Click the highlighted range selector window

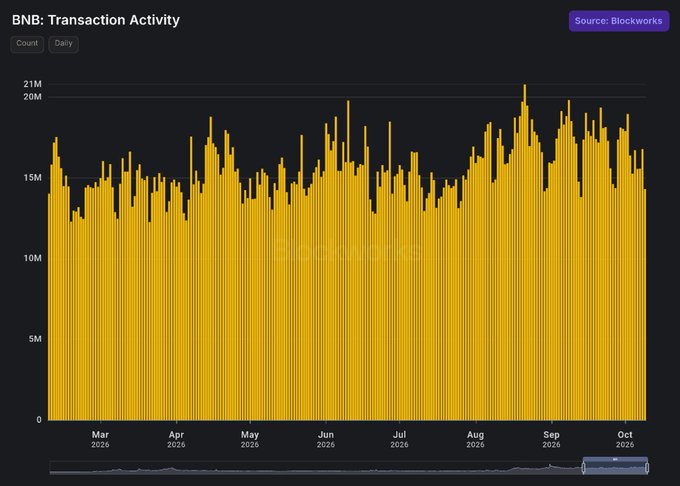(x=615, y=466)
